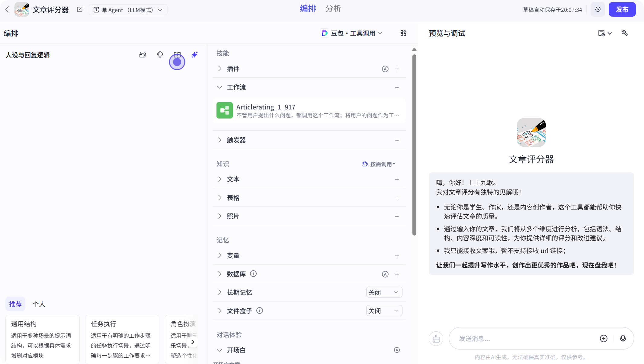The image size is (644, 364).
Task: Click the 发布 publish button
Action: click(x=622, y=9)
